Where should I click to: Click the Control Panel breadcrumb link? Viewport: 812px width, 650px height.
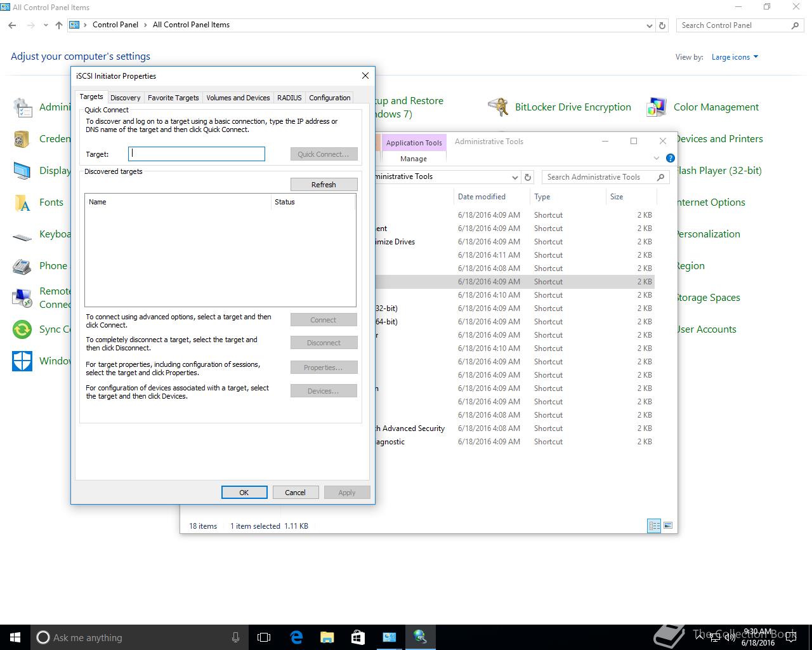[115, 25]
